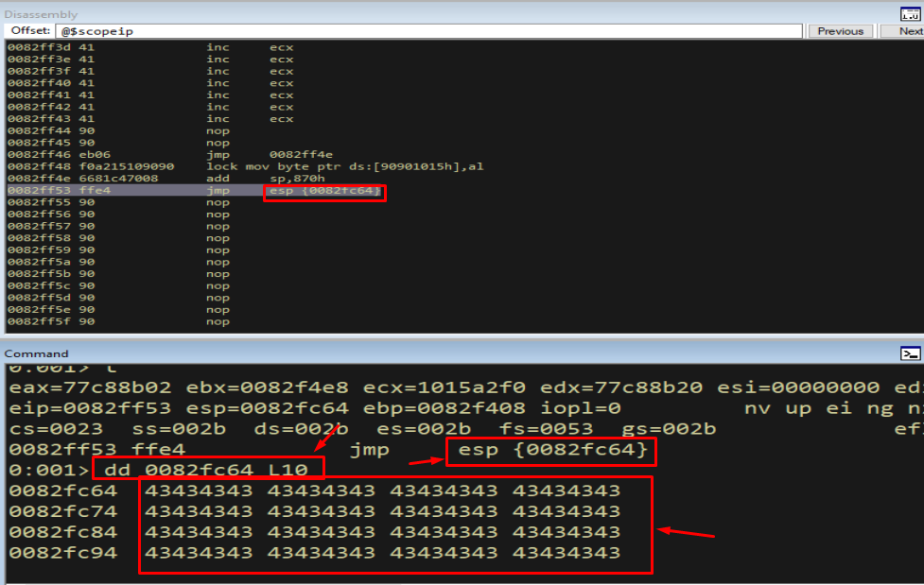Click the line 0082ff43 inc ecx

150,119
